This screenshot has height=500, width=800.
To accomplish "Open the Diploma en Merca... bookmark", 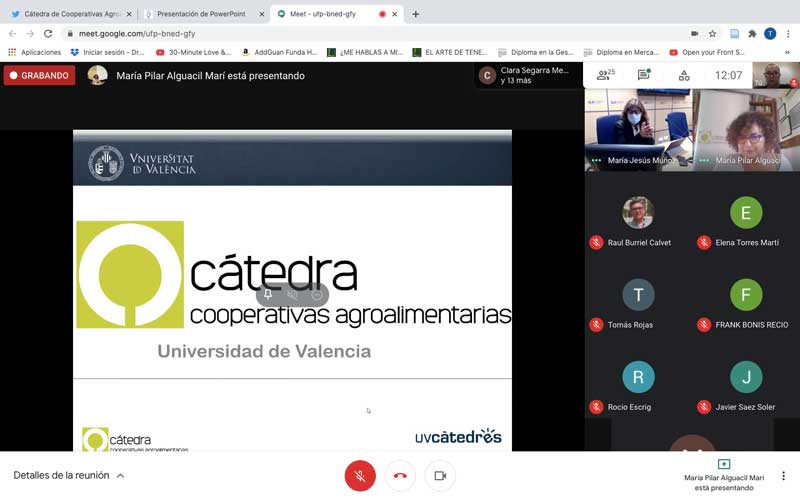I will (x=621, y=52).
